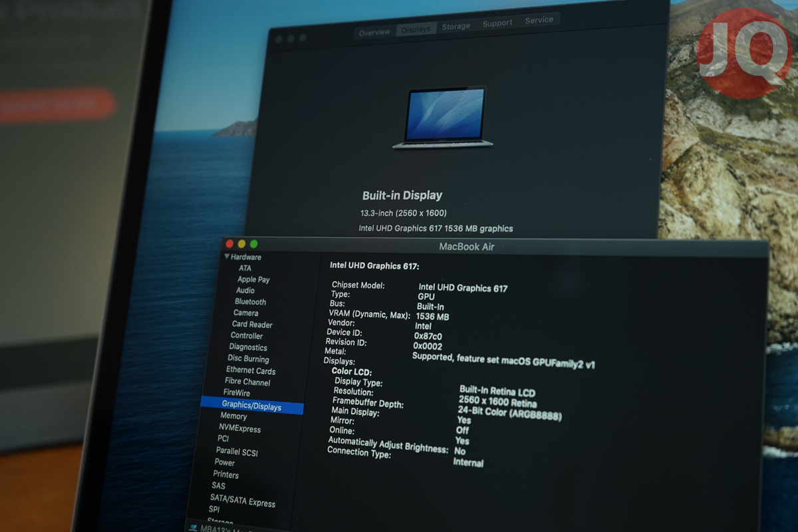Image resolution: width=798 pixels, height=532 pixels.
Task: Click the "Chipset Model:" label
Action: (x=358, y=285)
